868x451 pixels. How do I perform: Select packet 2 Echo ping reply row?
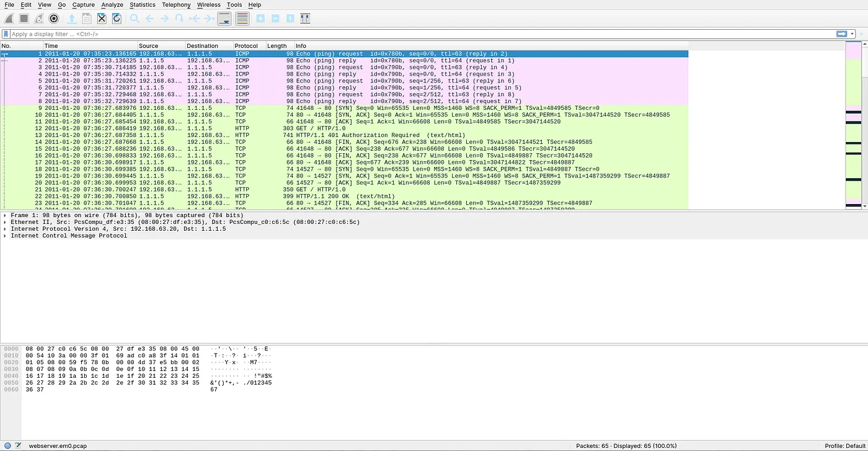click(x=344, y=61)
